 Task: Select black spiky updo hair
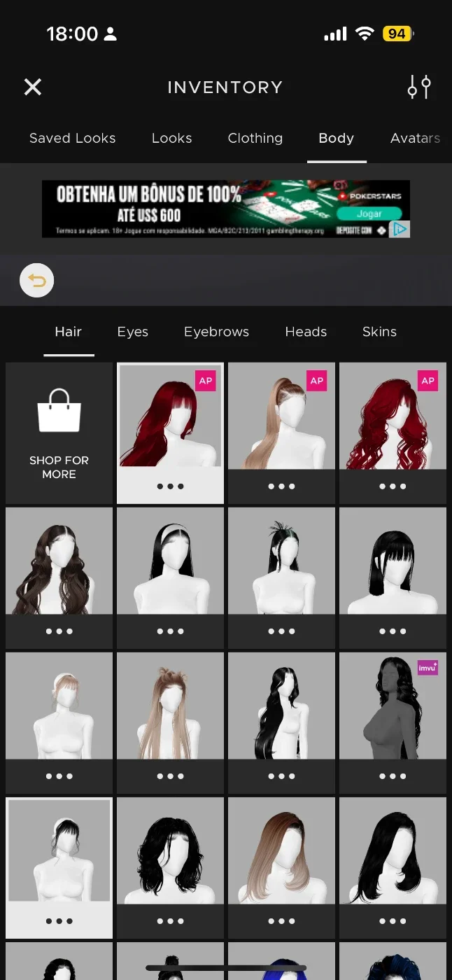(x=281, y=561)
